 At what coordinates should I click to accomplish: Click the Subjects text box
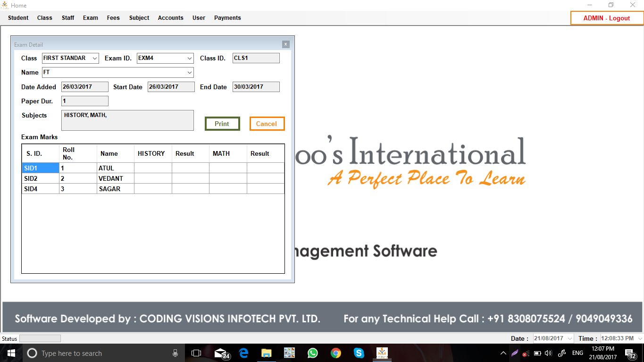[127, 120]
